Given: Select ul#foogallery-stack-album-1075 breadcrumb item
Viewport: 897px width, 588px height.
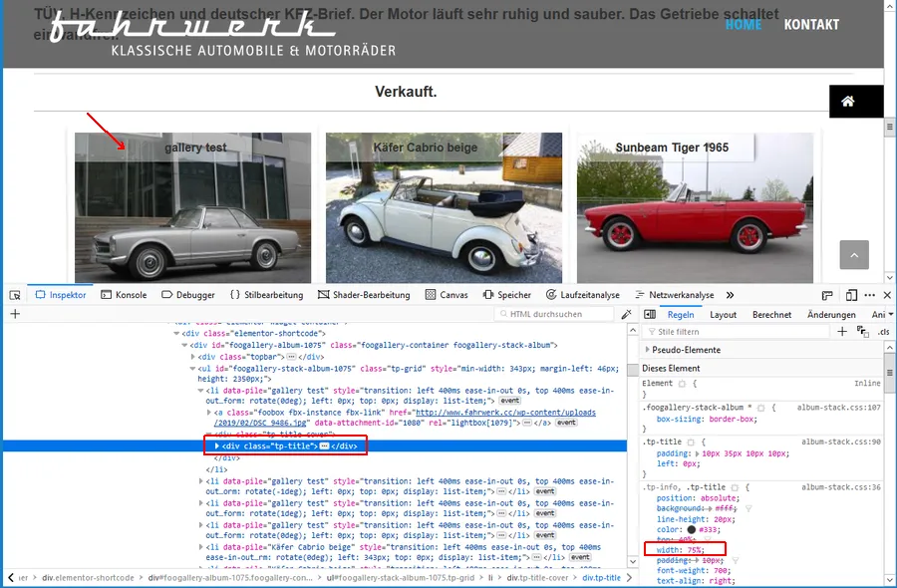Looking at the screenshot, I should pos(401,578).
